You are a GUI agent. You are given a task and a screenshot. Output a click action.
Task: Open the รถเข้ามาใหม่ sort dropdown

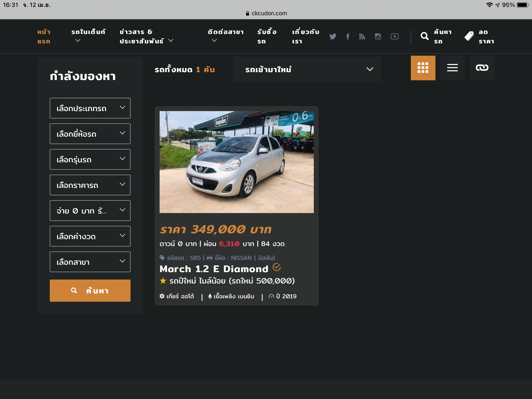click(307, 69)
